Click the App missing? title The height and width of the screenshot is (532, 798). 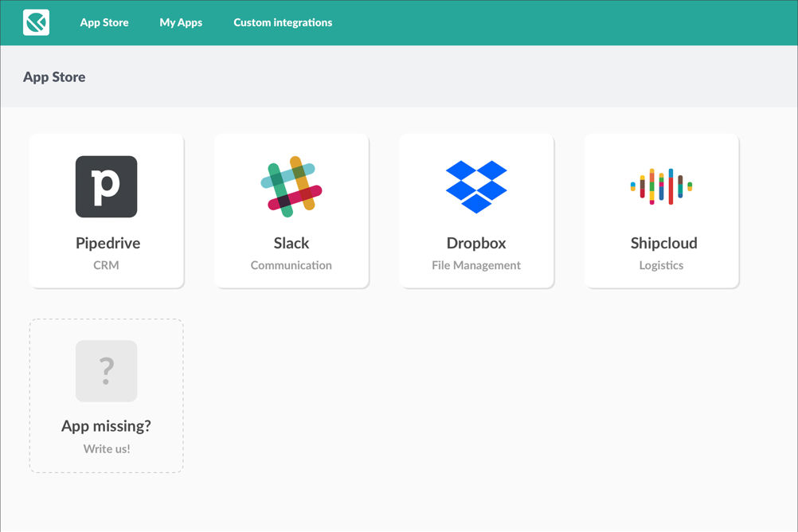coord(107,426)
